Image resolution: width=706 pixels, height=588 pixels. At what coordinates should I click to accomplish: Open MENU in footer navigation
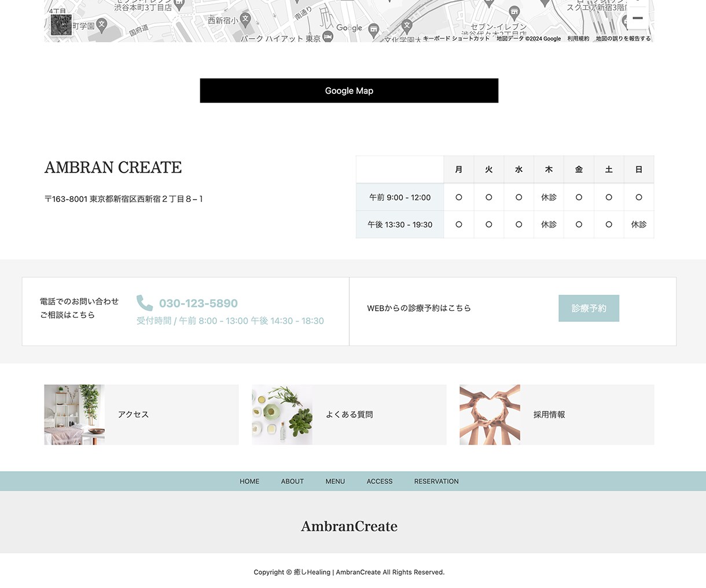click(335, 482)
